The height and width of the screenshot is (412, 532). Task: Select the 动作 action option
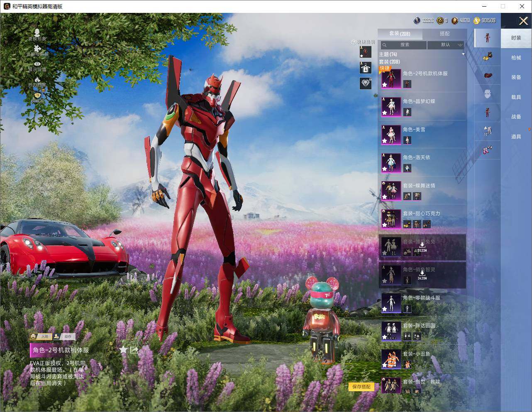(x=64, y=336)
